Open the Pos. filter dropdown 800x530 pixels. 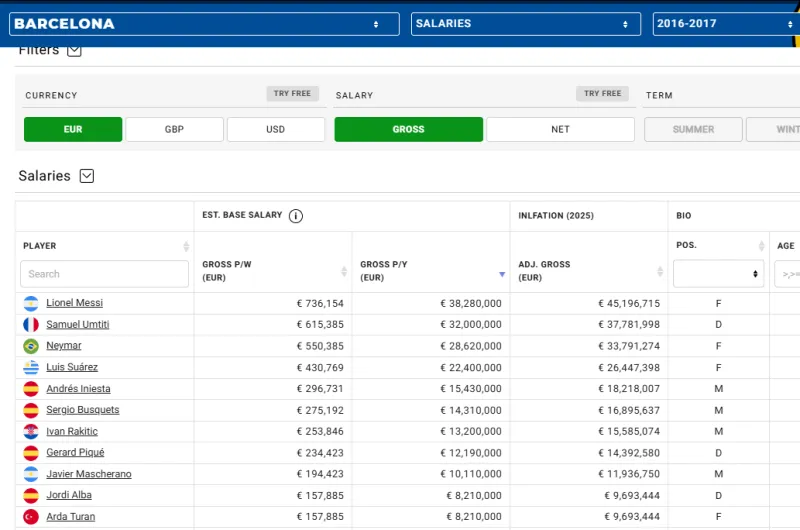tap(718, 274)
